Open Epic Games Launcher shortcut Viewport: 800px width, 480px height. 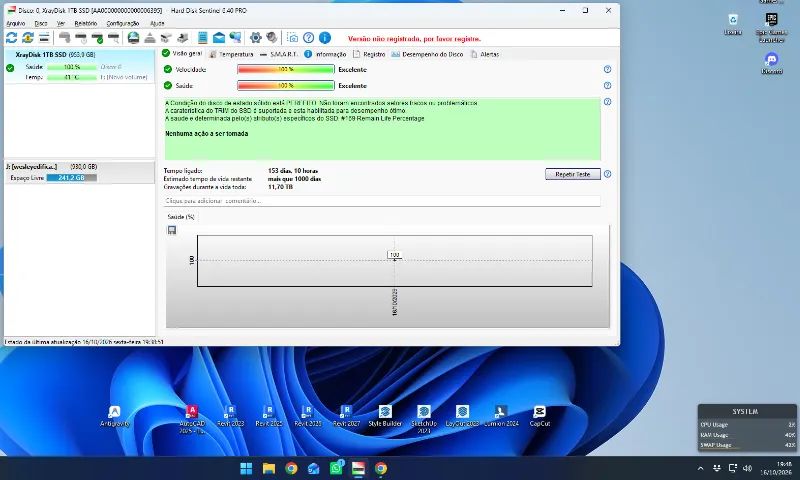tap(771, 27)
